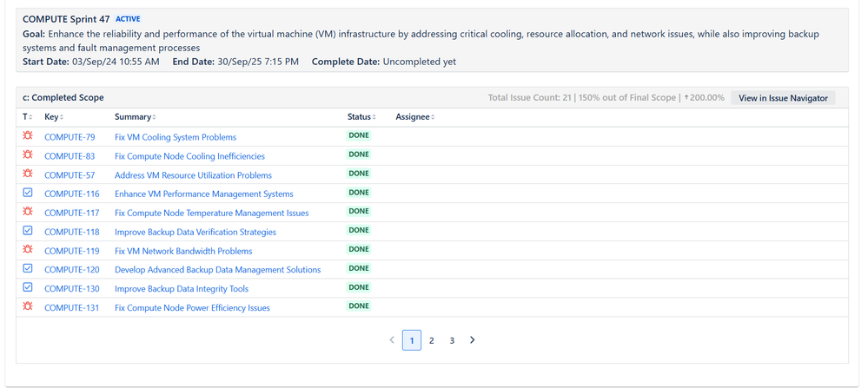
Task: Click the 'Total Issue Count: 21' text
Action: click(x=529, y=98)
